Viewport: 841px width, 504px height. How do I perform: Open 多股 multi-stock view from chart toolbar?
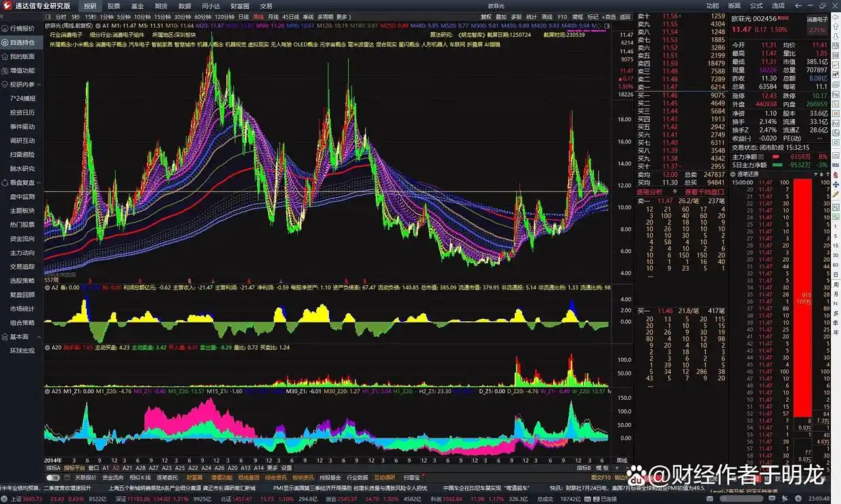pyautogui.click(x=516, y=16)
